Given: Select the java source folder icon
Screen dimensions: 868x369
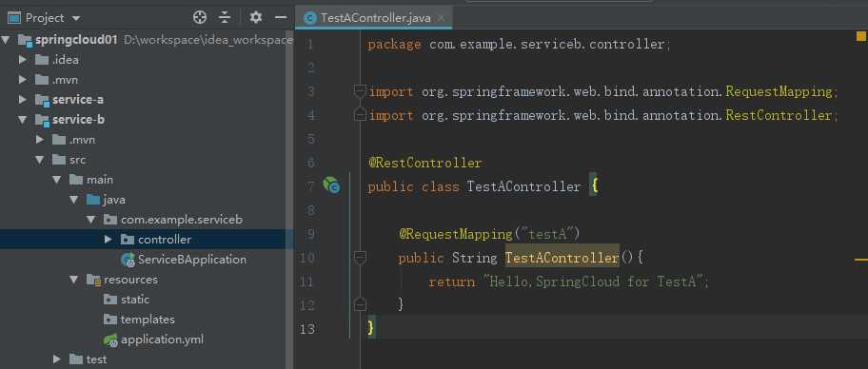Looking at the screenshot, I should click(x=93, y=199).
